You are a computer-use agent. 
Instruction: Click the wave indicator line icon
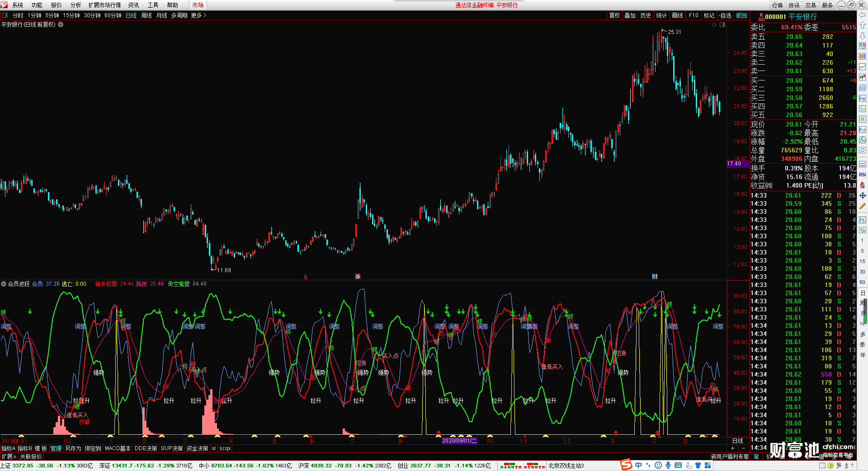click(862, 164)
